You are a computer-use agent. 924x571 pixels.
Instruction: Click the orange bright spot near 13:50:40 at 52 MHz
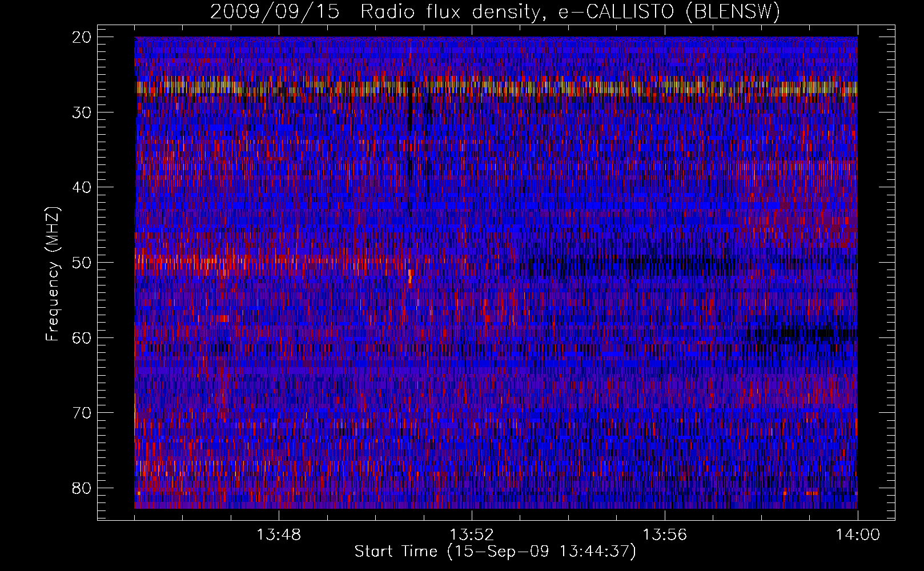(410, 276)
